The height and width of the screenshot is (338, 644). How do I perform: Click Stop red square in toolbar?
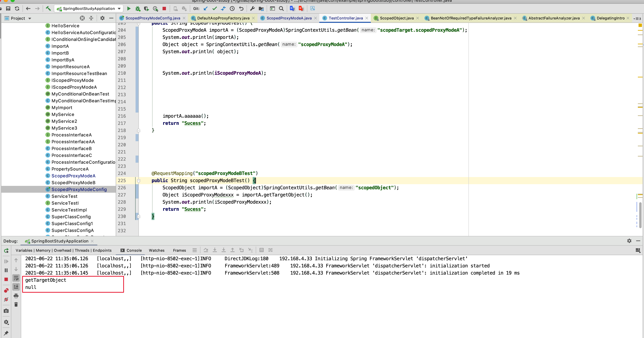pos(164,9)
